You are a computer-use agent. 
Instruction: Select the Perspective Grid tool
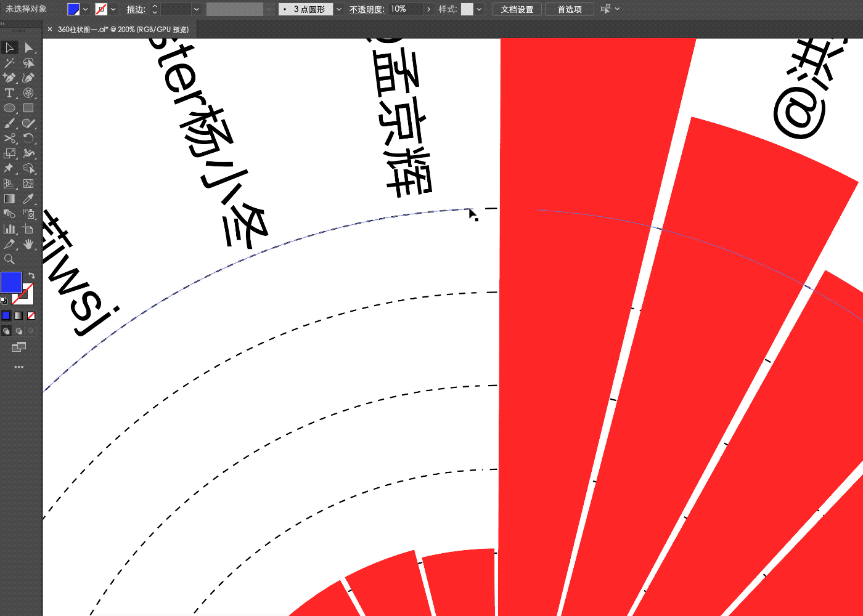[9, 184]
